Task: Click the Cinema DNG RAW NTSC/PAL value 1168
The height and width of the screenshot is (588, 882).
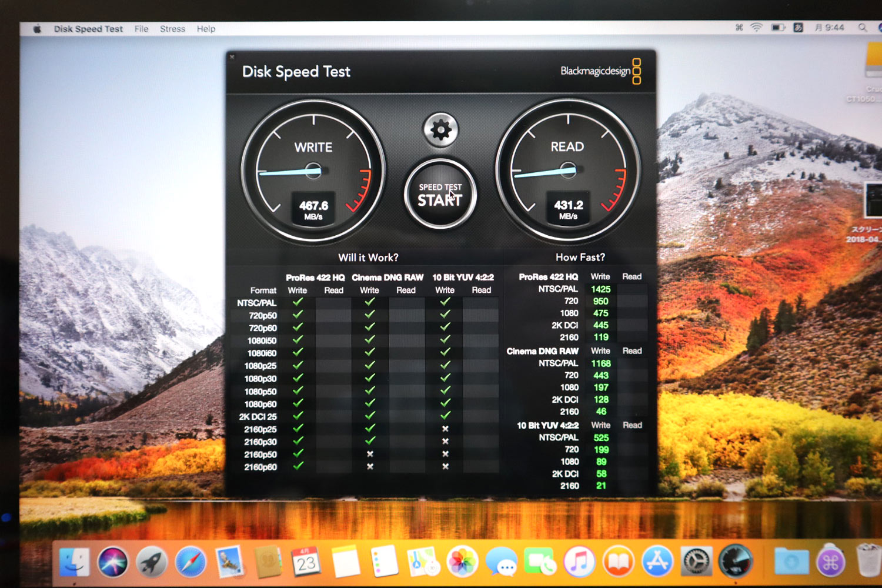Action: point(600,363)
